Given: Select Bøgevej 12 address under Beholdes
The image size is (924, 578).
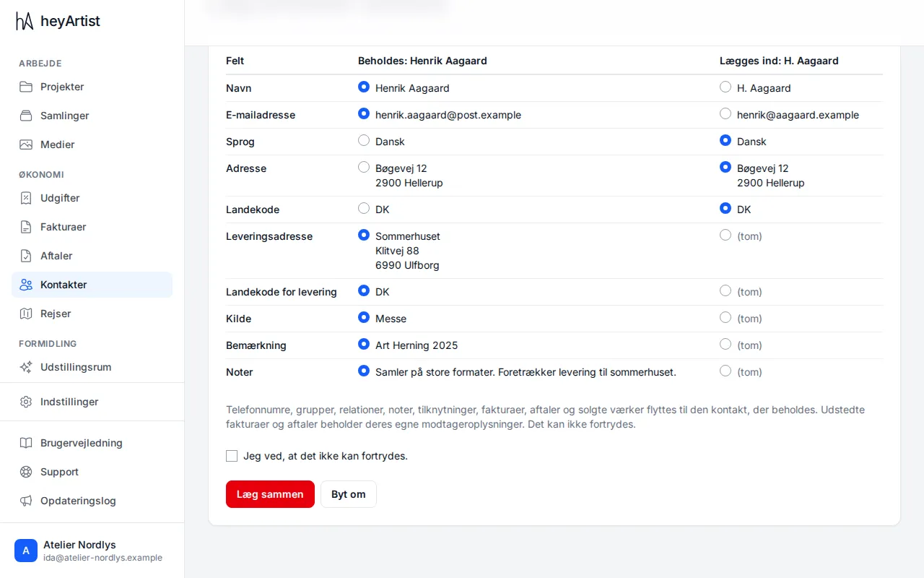Looking at the screenshot, I should pos(364,168).
